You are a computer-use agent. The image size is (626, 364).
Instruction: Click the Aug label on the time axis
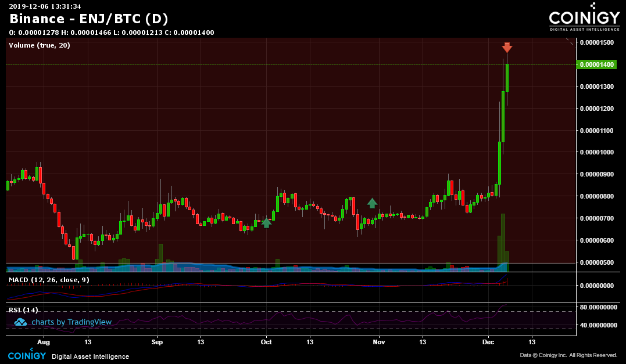[44, 342]
